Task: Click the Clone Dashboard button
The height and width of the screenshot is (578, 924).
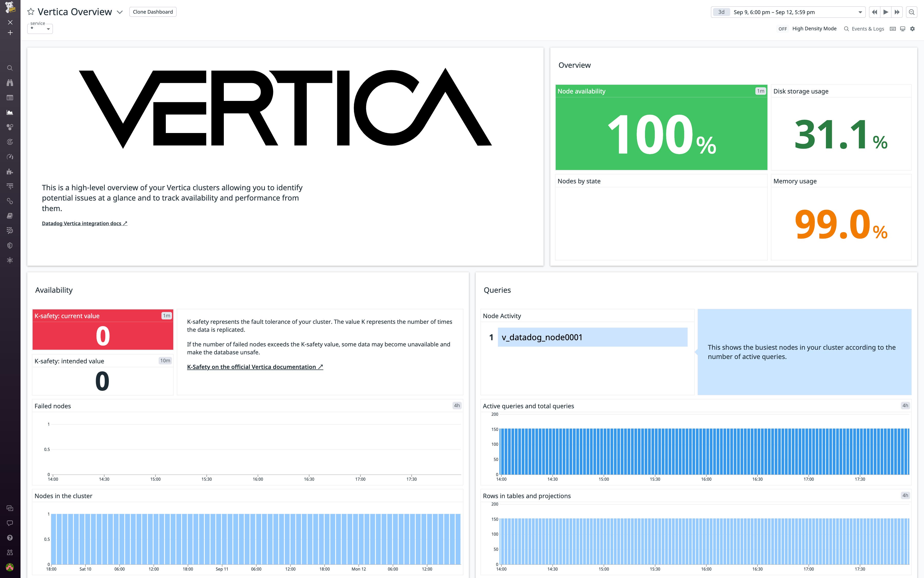Action: click(152, 12)
